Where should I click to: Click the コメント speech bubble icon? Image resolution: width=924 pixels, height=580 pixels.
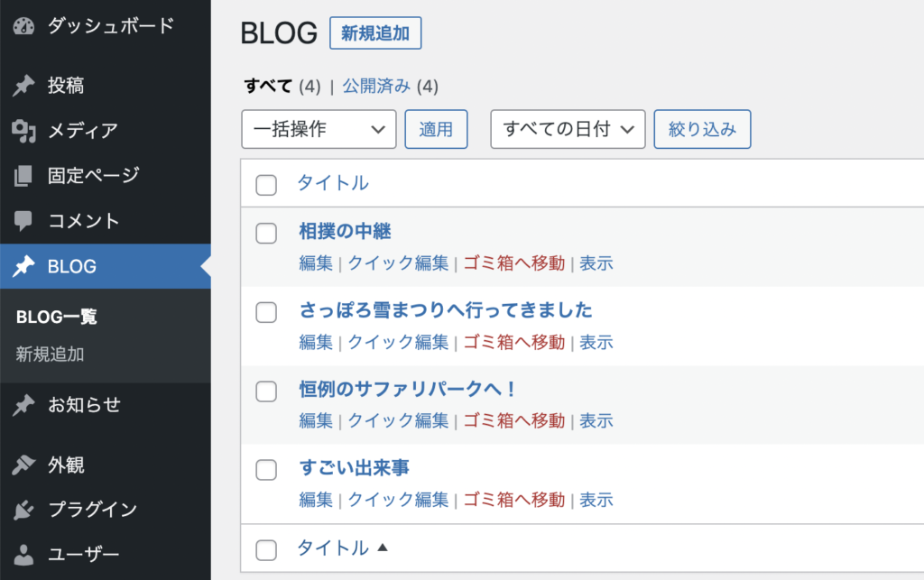(23, 220)
